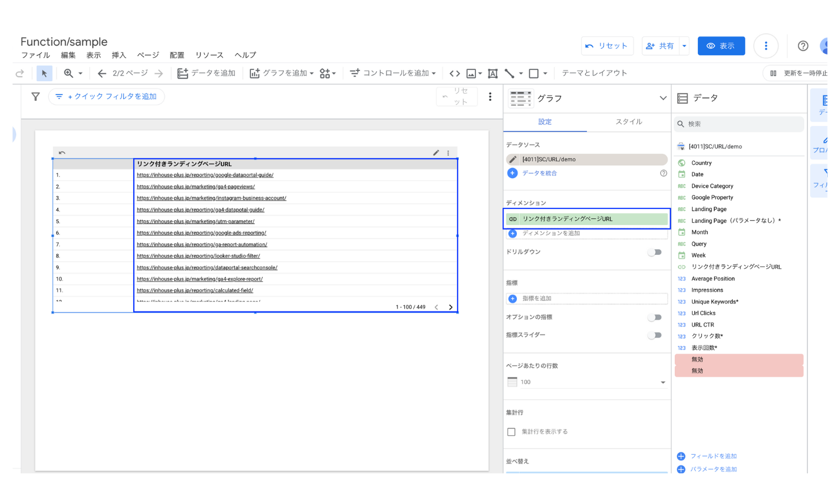
Task: Open the zoom magnifier tool
Action: 69,73
